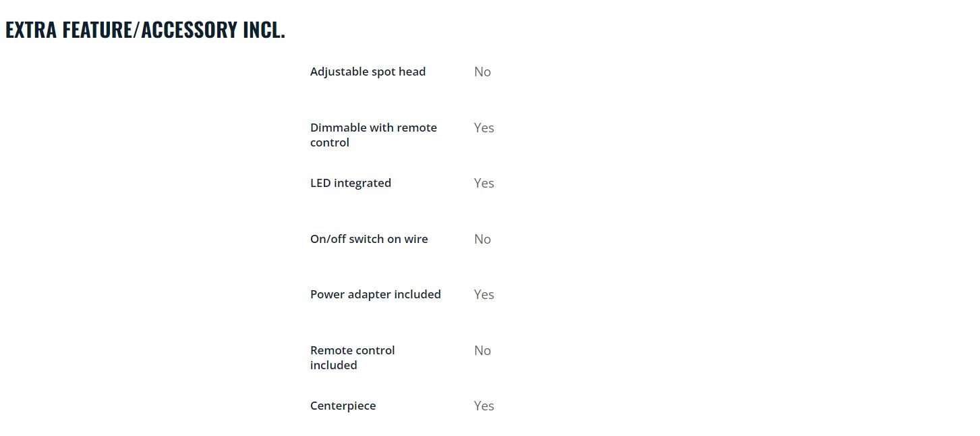
Task: Click the word ACCESSORY in the heading
Action: coord(189,30)
